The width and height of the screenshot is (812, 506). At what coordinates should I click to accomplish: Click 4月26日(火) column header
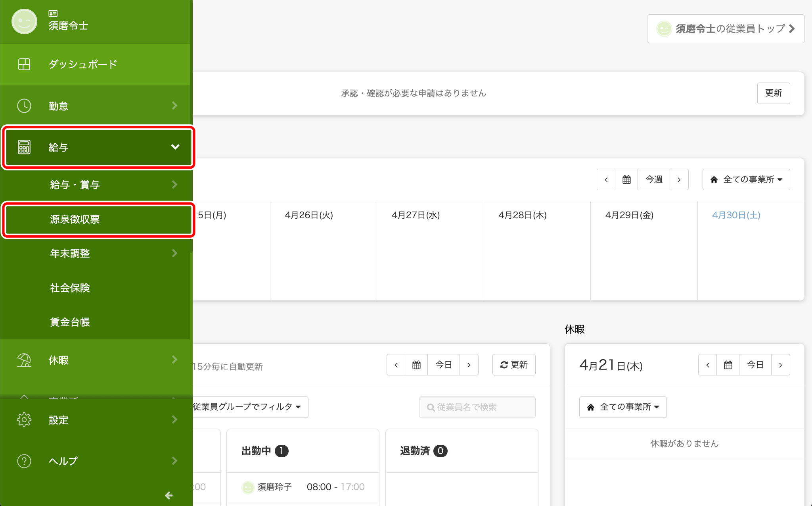coord(309,215)
